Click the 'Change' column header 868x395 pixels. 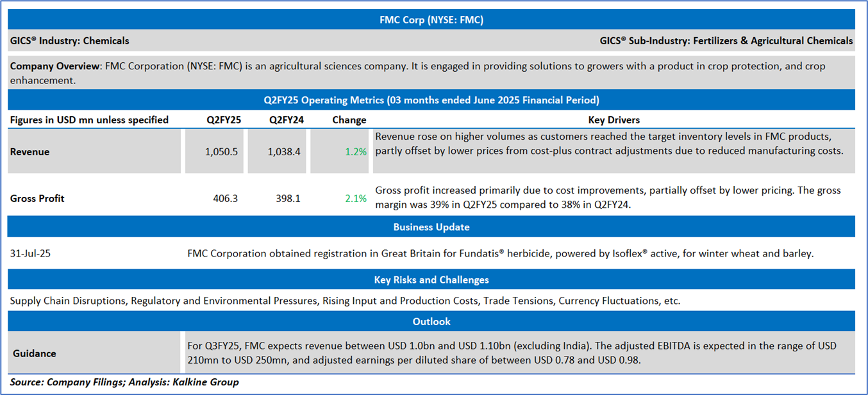tap(349, 120)
